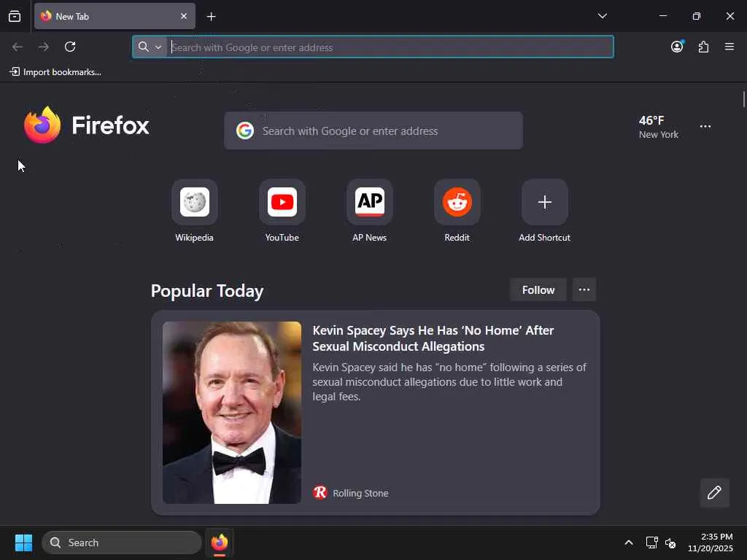The image size is (747, 560).
Task: Show hidden system tray icons
Action: click(x=628, y=542)
